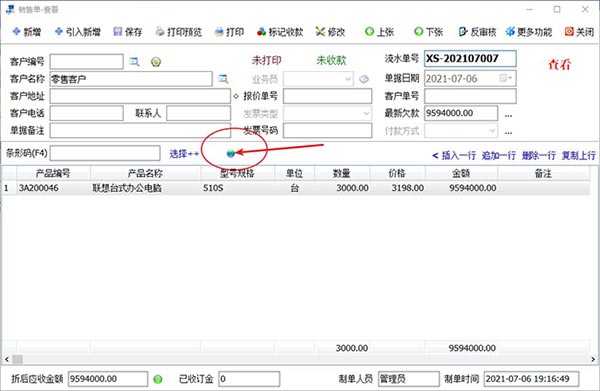Click the 客户电话 input field

tap(86, 113)
